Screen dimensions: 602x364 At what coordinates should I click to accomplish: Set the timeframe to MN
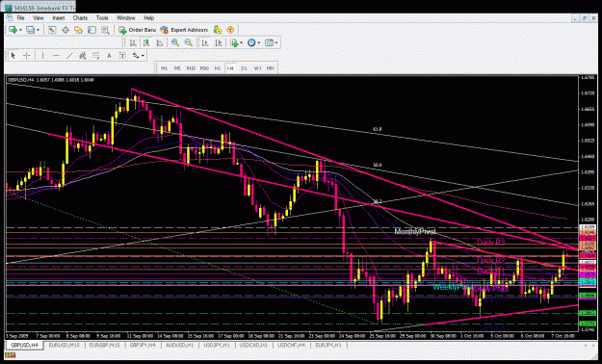tap(271, 68)
